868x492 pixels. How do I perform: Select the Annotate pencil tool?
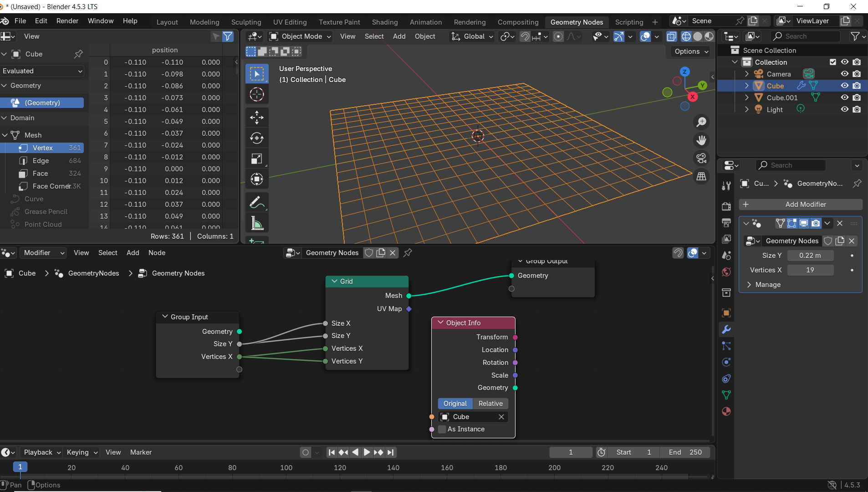point(256,202)
